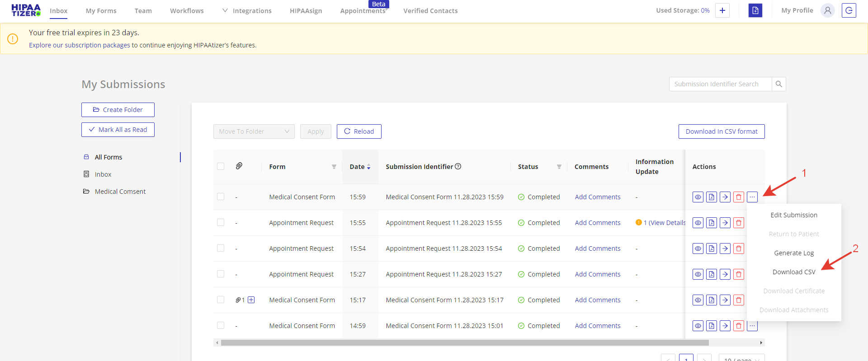Click the search magnifier button
This screenshot has width=868, height=361.
779,84
